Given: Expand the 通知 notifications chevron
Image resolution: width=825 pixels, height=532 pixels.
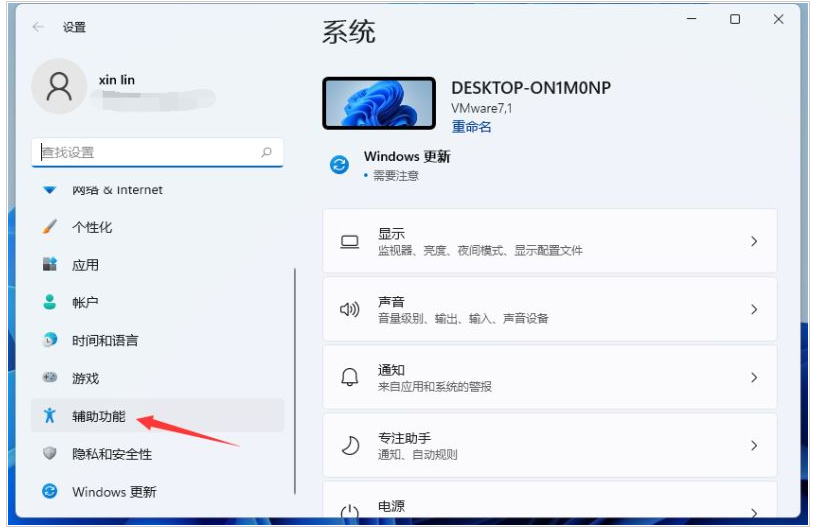Looking at the screenshot, I should (754, 377).
